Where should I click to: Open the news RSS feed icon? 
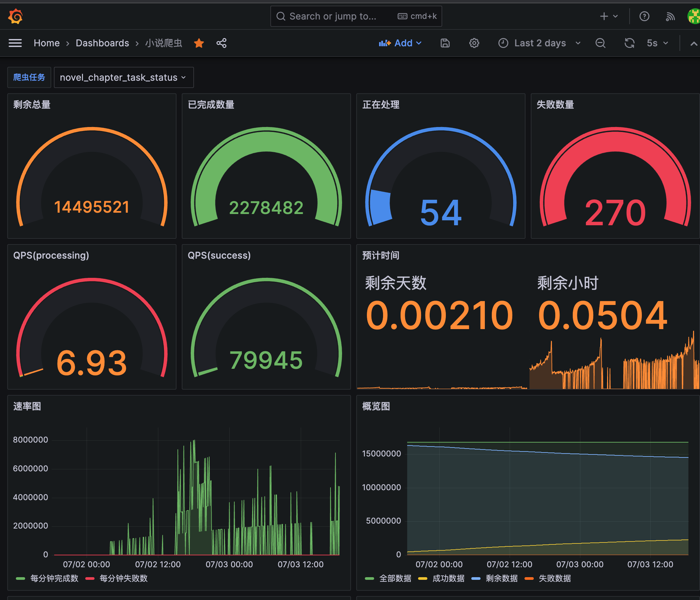[x=670, y=16]
